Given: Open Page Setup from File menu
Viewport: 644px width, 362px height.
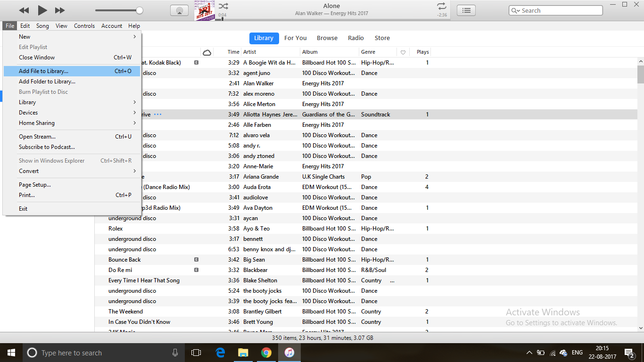Looking at the screenshot, I should tap(72, 185).
